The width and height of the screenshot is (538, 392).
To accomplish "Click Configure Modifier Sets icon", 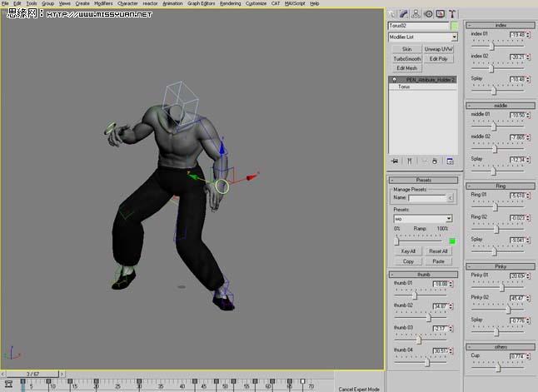I will [x=451, y=161].
